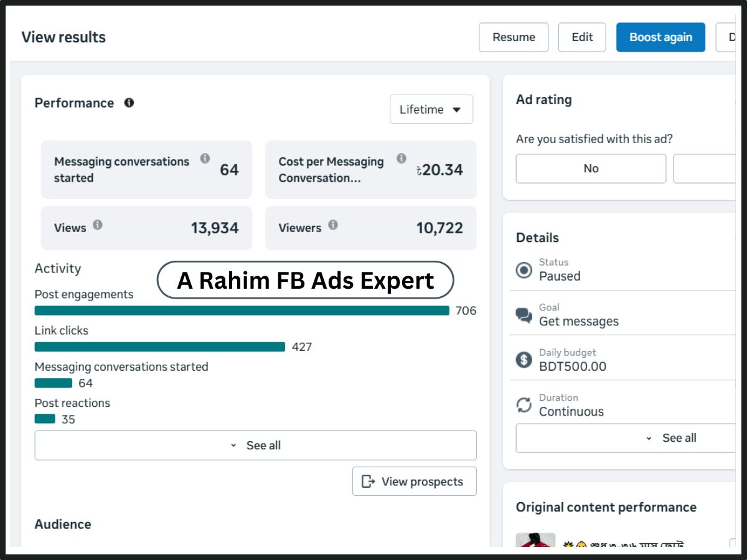Click the original content post thumbnail
Image resolution: width=747 pixels, height=560 pixels.
click(x=535, y=540)
